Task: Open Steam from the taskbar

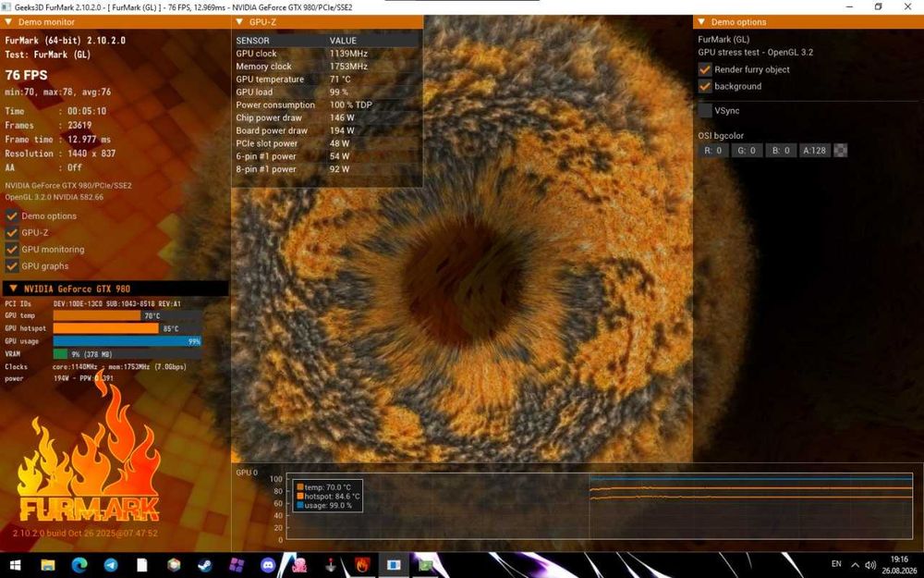Action: 205,565
